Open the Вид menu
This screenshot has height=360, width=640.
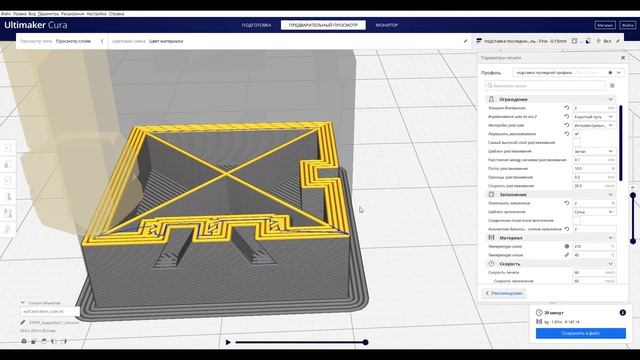click(32, 13)
